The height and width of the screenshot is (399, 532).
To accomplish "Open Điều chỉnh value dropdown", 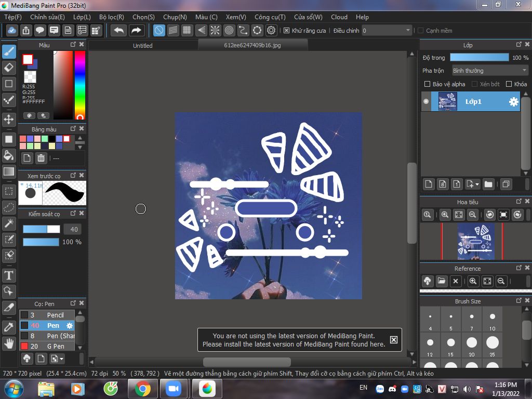I will 387,31.
